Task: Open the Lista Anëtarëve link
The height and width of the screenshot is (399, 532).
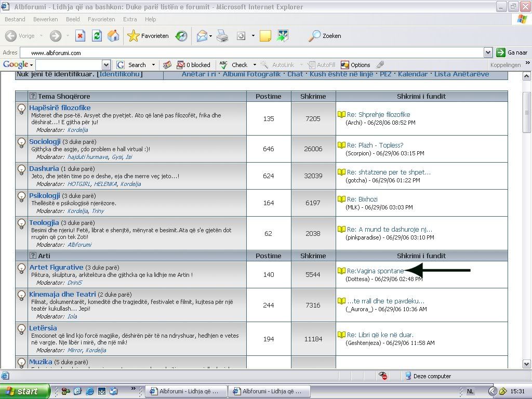Action: [x=461, y=74]
